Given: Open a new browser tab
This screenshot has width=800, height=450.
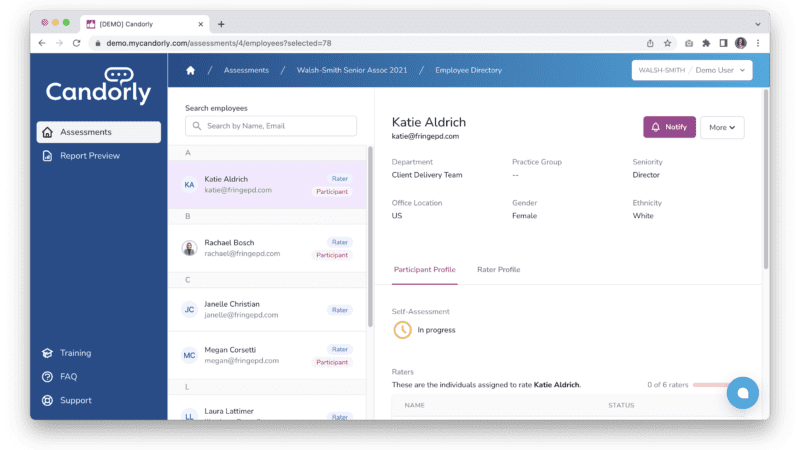Looking at the screenshot, I should click(221, 24).
